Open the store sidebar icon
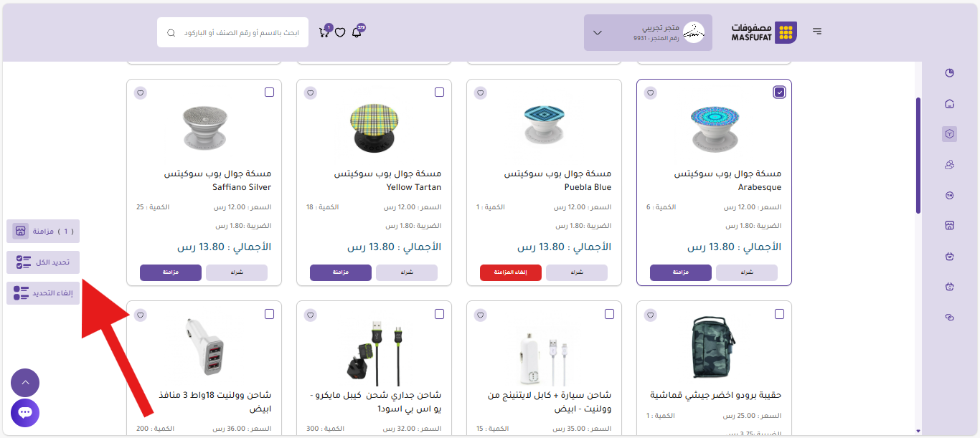 [949, 226]
